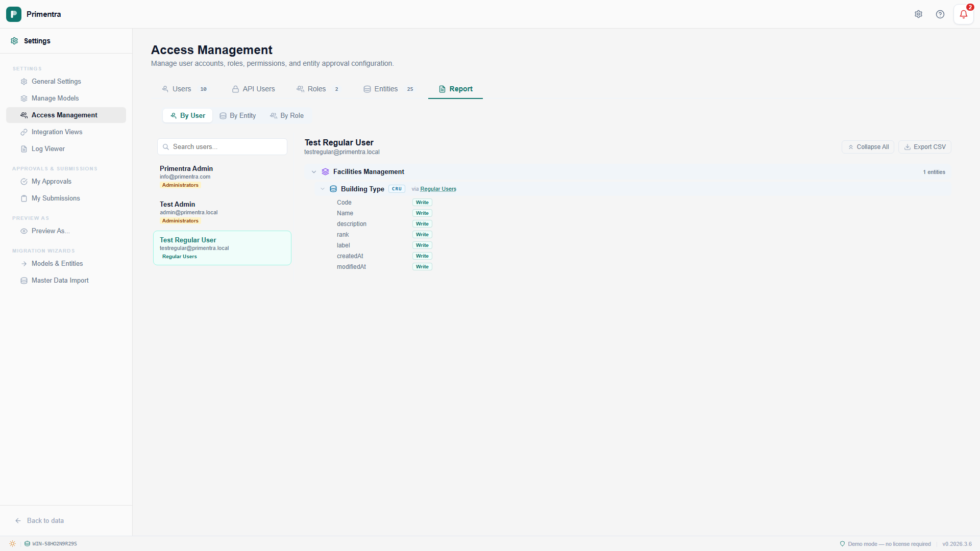Toggle the sun theme icon in status bar
The width and height of the screenshot is (980, 551).
(12, 544)
